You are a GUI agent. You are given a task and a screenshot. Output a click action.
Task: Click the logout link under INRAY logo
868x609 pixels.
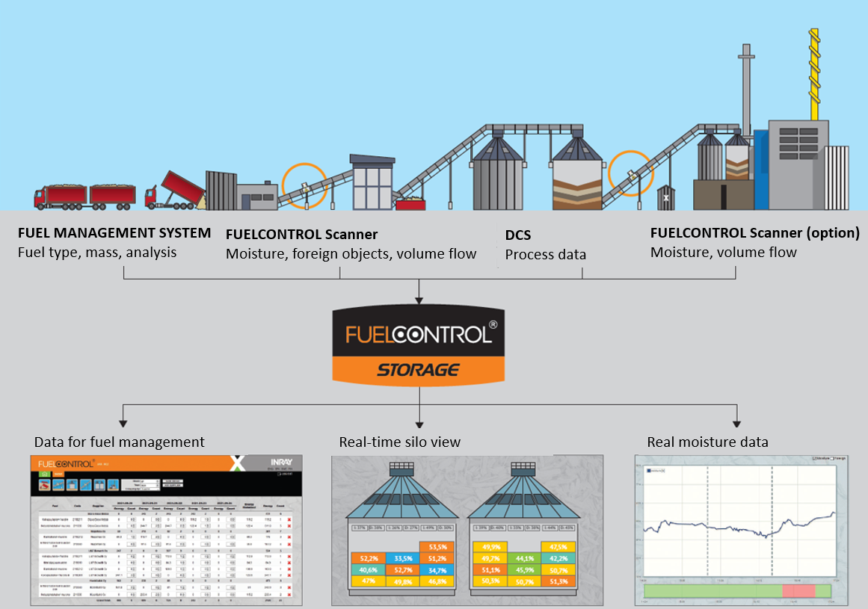click(286, 474)
